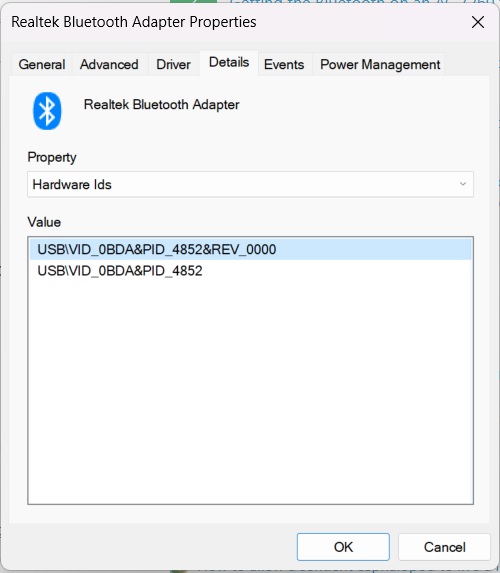Click the blue Bluetooth device icon
Image resolution: width=500 pixels, height=573 pixels.
47,111
